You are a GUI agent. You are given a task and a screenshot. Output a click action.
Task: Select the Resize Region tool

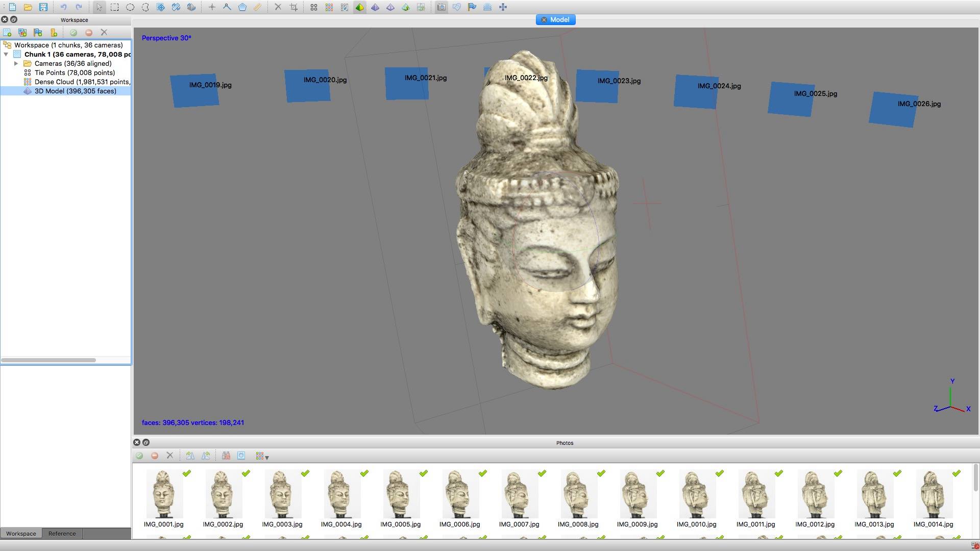[x=161, y=7]
